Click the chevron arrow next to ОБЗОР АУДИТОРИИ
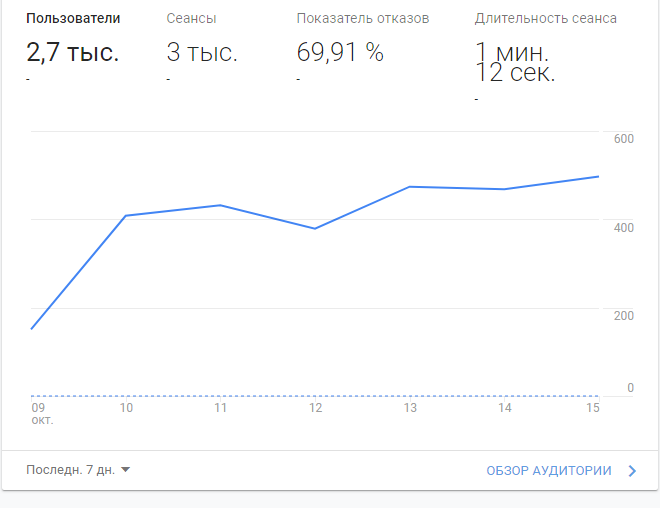The image size is (660, 508). [632, 471]
